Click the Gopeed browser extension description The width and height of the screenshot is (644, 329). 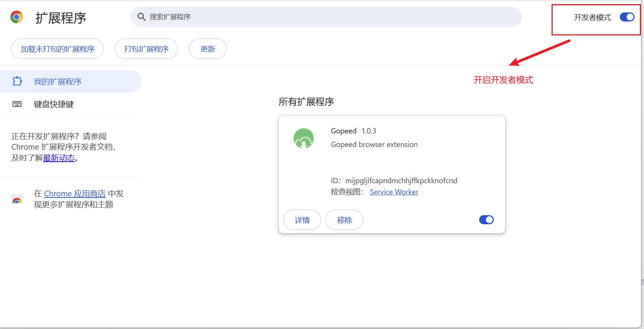click(374, 144)
